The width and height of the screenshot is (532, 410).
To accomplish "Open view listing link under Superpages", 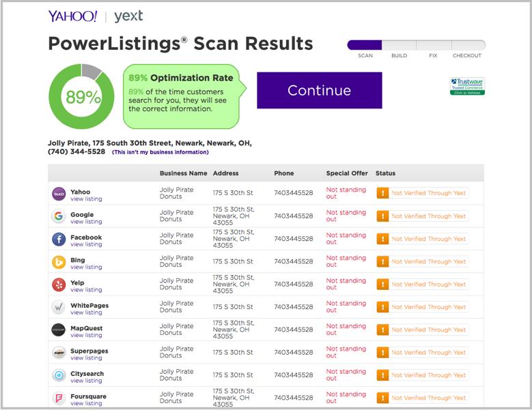I will click(86, 358).
